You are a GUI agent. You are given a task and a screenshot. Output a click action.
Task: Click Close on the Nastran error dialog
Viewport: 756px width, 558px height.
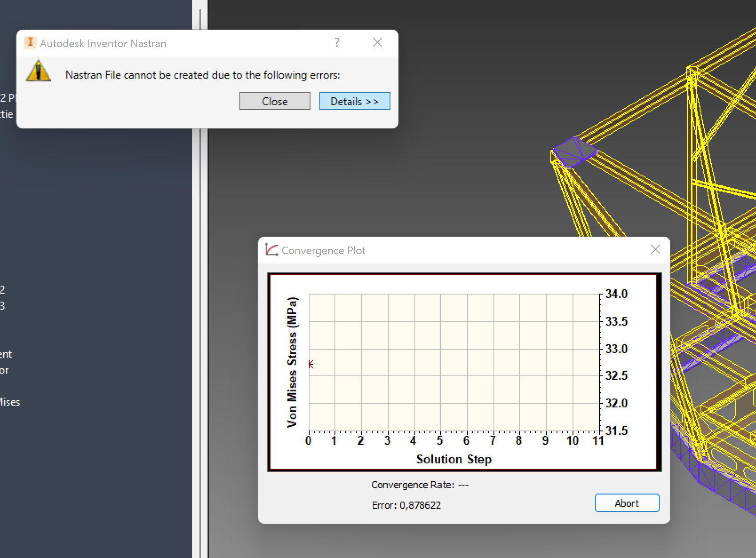pos(275,101)
